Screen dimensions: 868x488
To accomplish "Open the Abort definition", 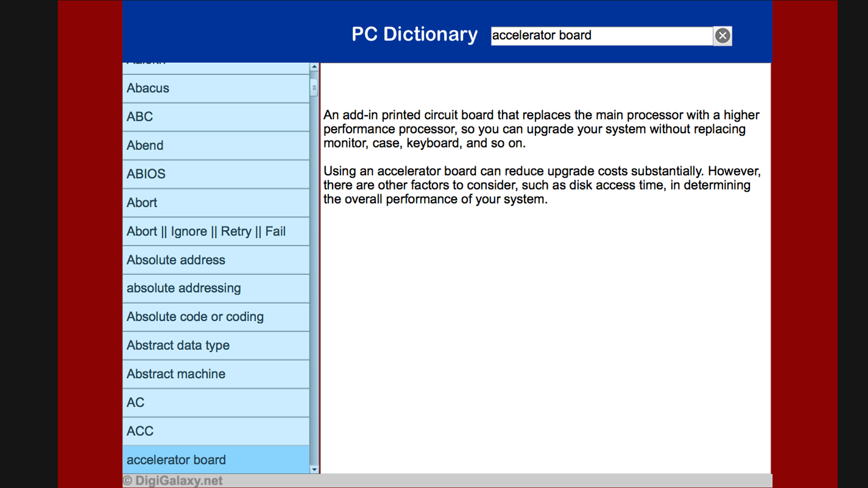I will pyautogui.click(x=216, y=203).
